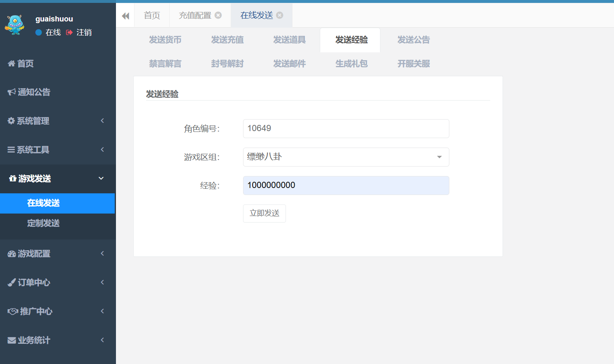
Task: Switch to the 发送货币 tab
Action: click(x=165, y=40)
